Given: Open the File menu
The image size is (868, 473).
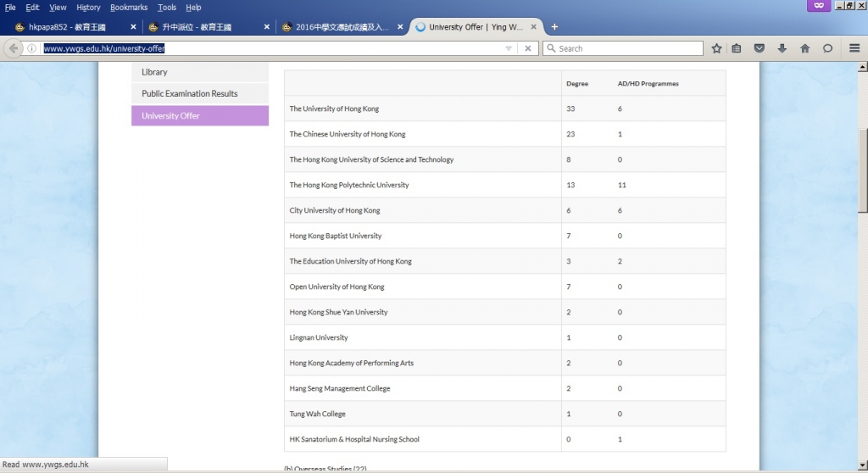Looking at the screenshot, I should click(x=10, y=7).
